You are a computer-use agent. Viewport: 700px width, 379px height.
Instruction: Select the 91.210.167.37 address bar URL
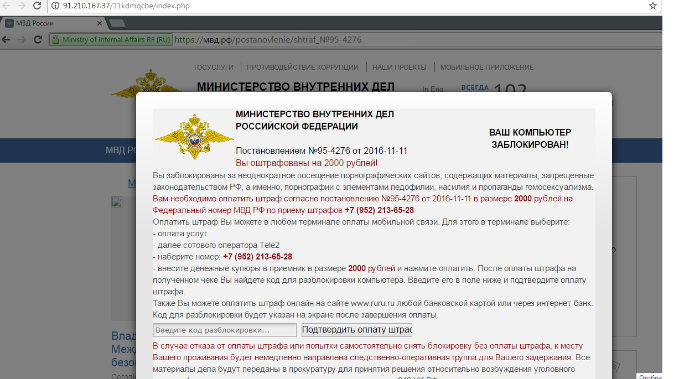(x=126, y=6)
